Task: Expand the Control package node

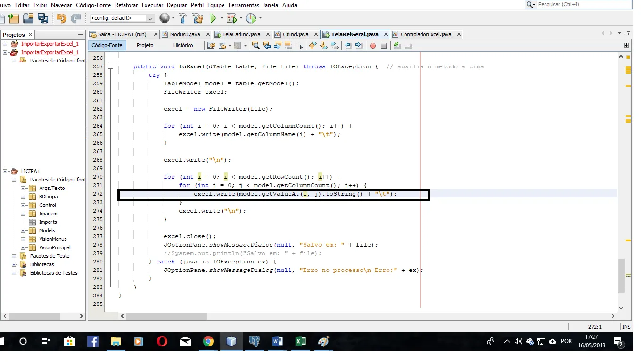Action: tap(23, 205)
